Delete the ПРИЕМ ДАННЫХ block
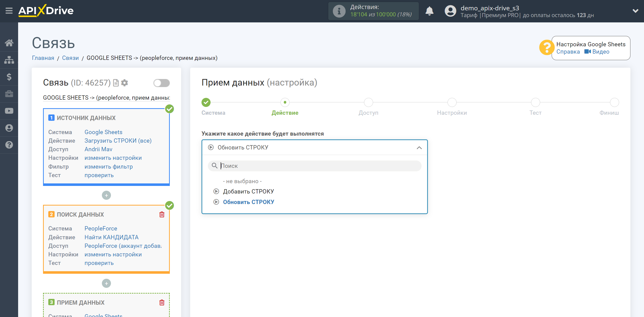This screenshot has height=317, width=644. click(x=162, y=302)
